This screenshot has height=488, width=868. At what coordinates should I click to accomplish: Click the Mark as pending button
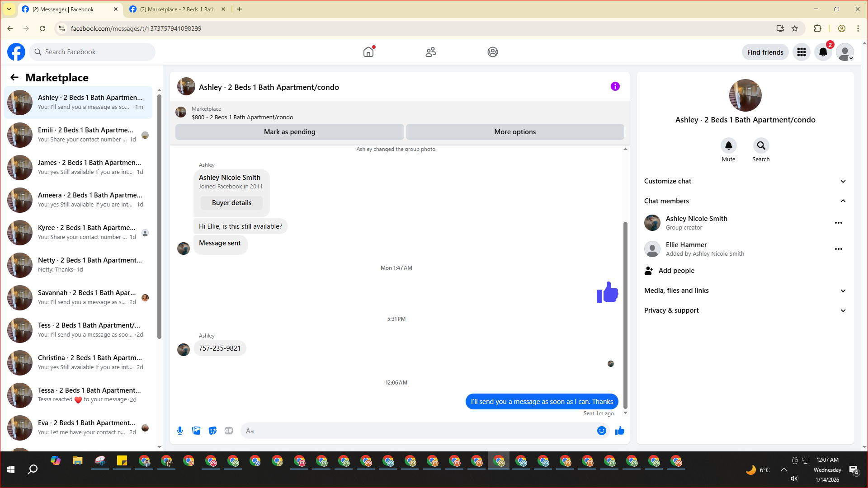pos(289,132)
